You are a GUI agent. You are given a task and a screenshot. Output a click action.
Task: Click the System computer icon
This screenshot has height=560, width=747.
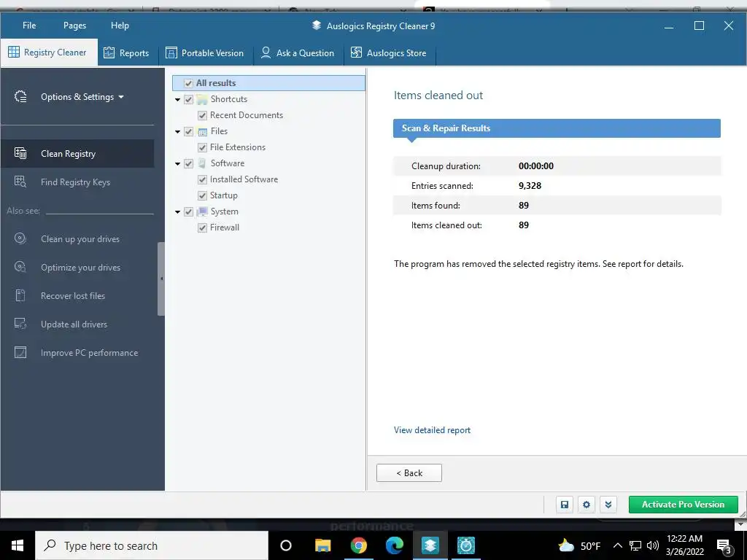pyautogui.click(x=203, y=211)
